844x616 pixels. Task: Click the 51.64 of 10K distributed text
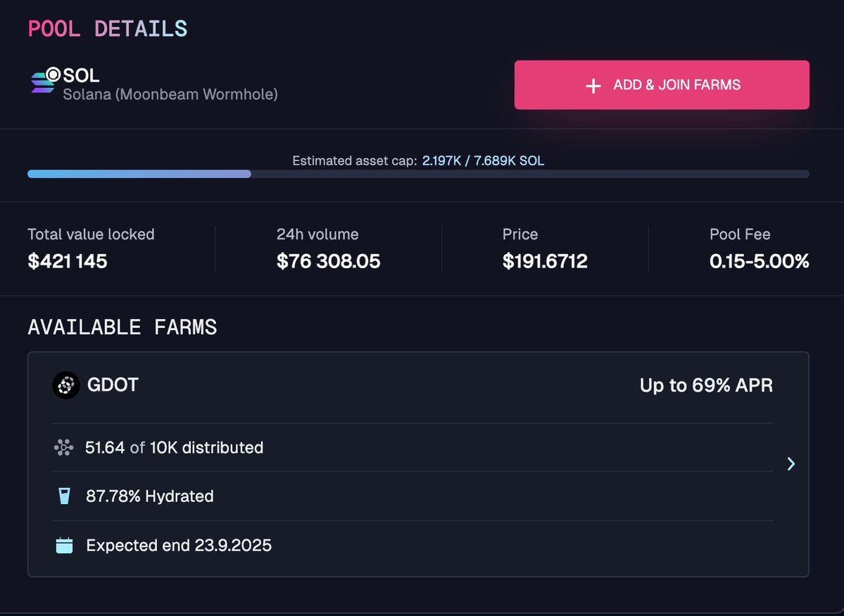(175, 448)
